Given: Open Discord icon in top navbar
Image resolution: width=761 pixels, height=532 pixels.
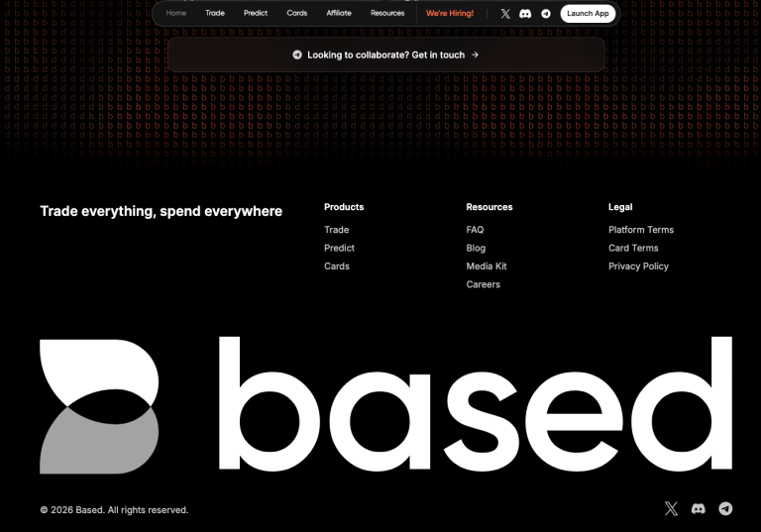Looking at the screenshot, I should point(525,14).
